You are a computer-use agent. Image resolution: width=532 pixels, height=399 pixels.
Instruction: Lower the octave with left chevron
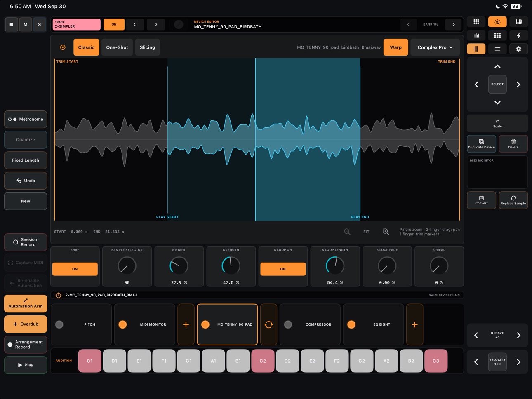(476, 336)
